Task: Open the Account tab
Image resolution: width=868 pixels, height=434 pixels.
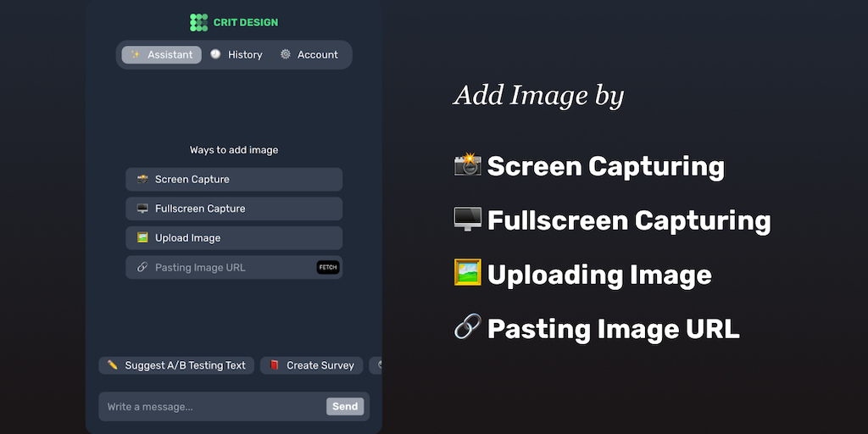Action: [309, 55]
